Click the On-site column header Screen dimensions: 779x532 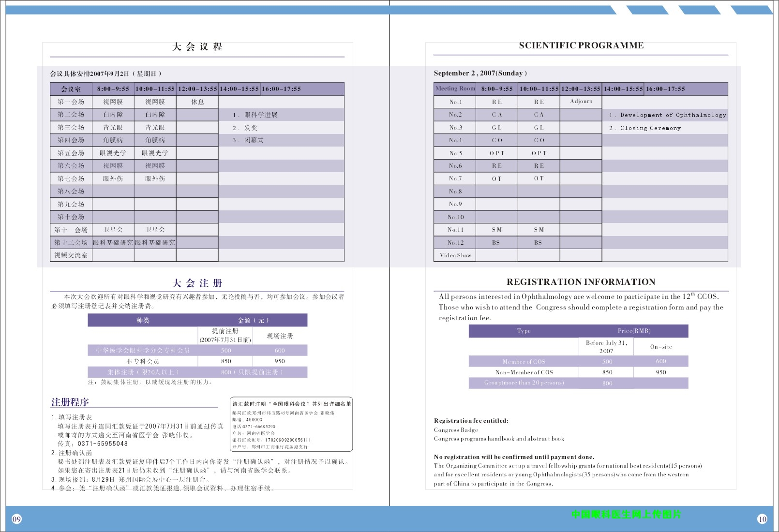(660, 347)
